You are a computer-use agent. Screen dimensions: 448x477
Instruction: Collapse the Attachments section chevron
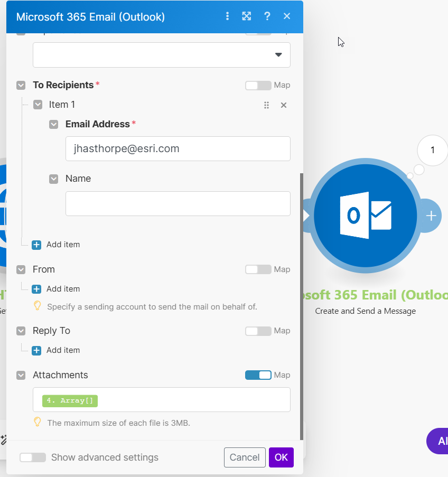pos(21,375)
